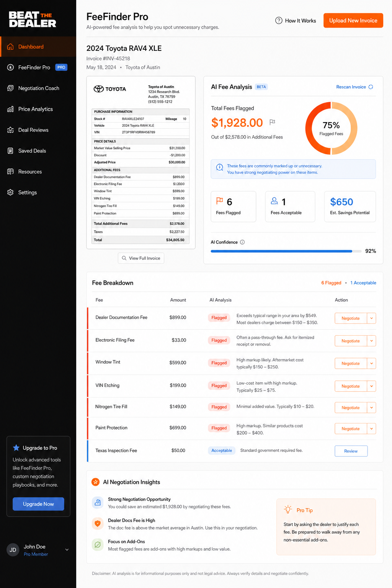Open Deal Reviews page

(x=38, y=130)
